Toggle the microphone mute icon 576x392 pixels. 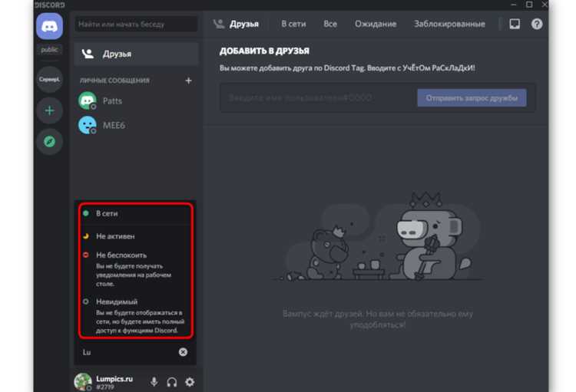[154, 382]
